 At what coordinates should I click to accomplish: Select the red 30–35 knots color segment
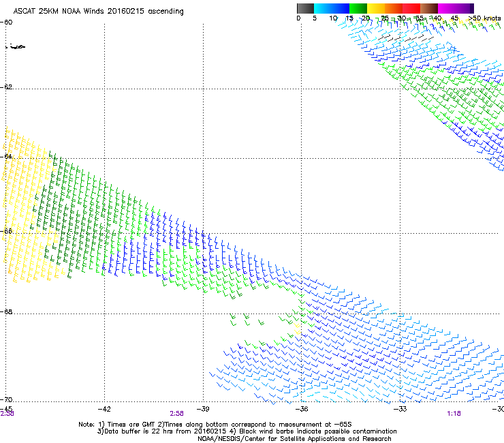[411, 8]
